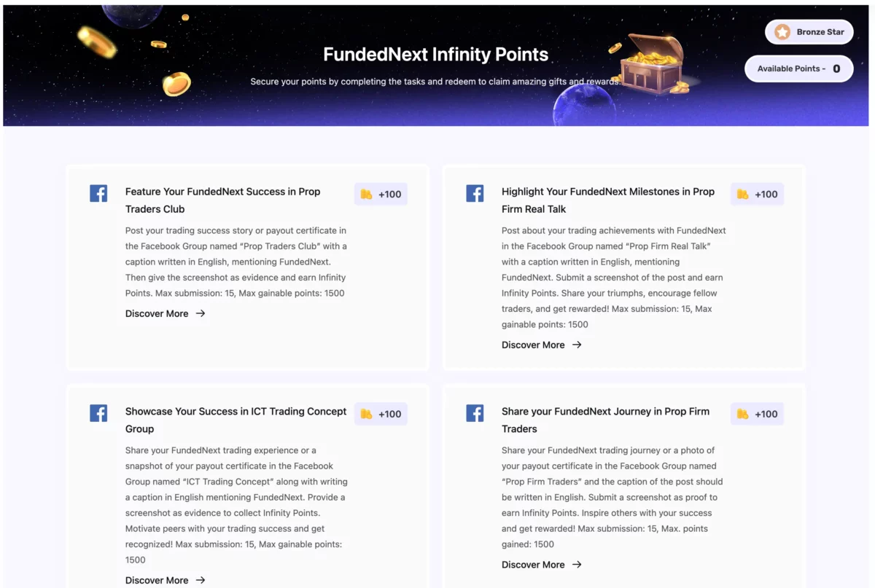This screenshot has width=875, height=588.
Task: Click the Facebook icon on ICT Trading Concept card
Action: click(x=98, y=412)
